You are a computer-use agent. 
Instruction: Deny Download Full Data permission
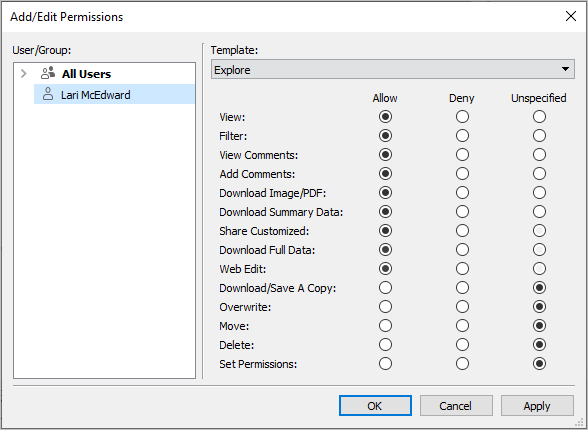(462, 249)
